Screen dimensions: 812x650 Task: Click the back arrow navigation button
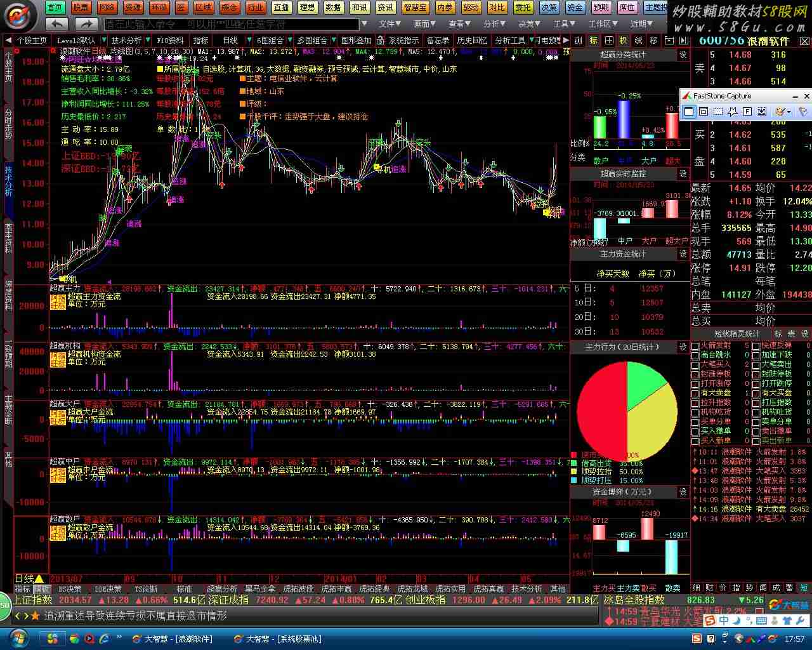(56, 24)
